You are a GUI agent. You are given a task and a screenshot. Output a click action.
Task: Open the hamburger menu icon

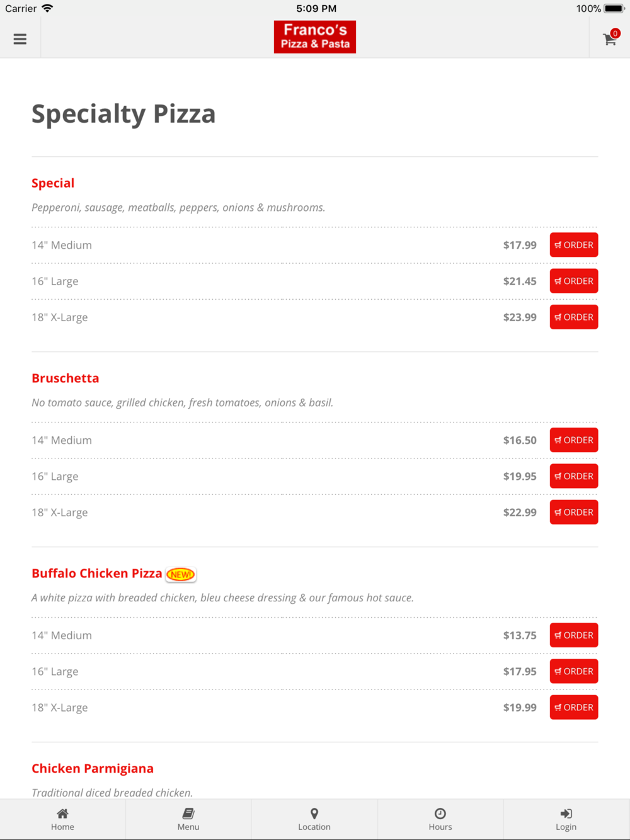click(20, 39)
